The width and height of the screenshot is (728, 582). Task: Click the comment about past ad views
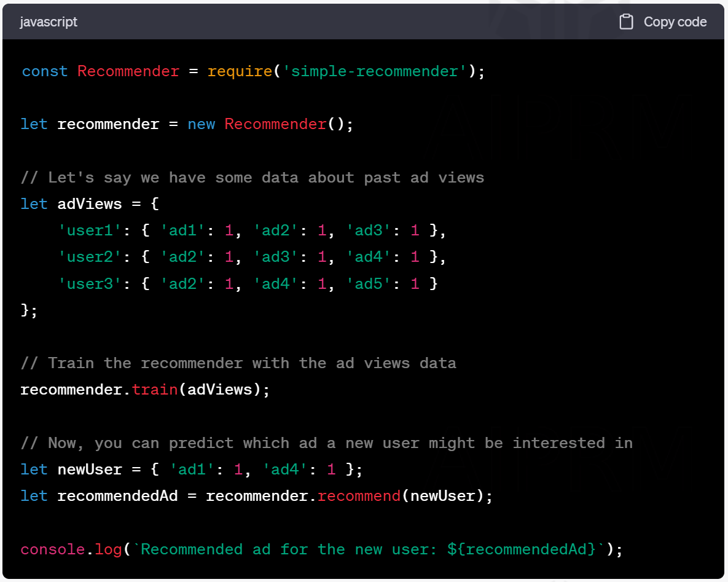(252, 178)
